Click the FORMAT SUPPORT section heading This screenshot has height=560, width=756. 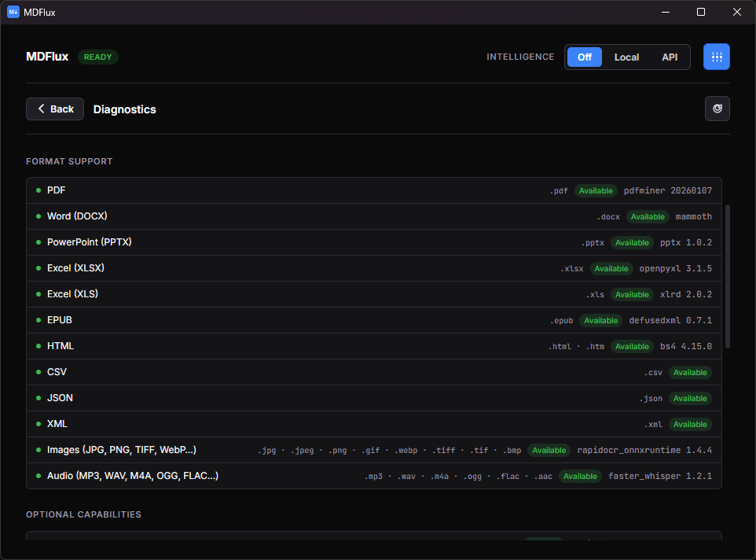69,161
